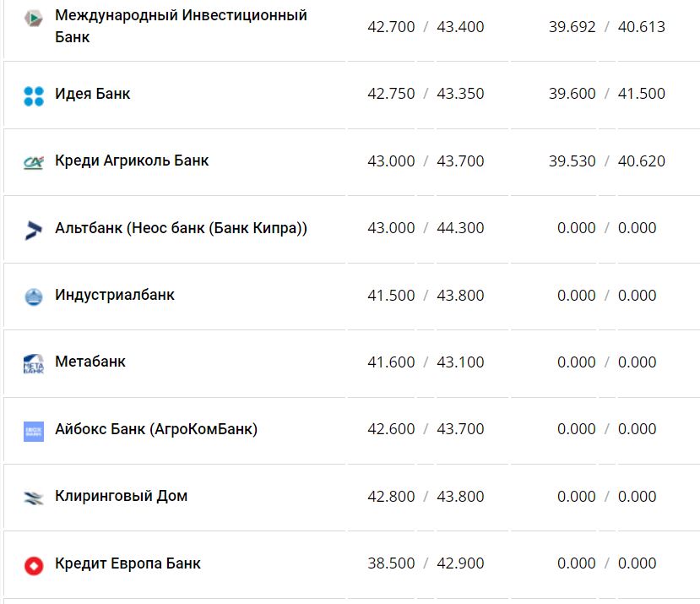Open the Креди Агриколь Банк link

tap(132, 161)
